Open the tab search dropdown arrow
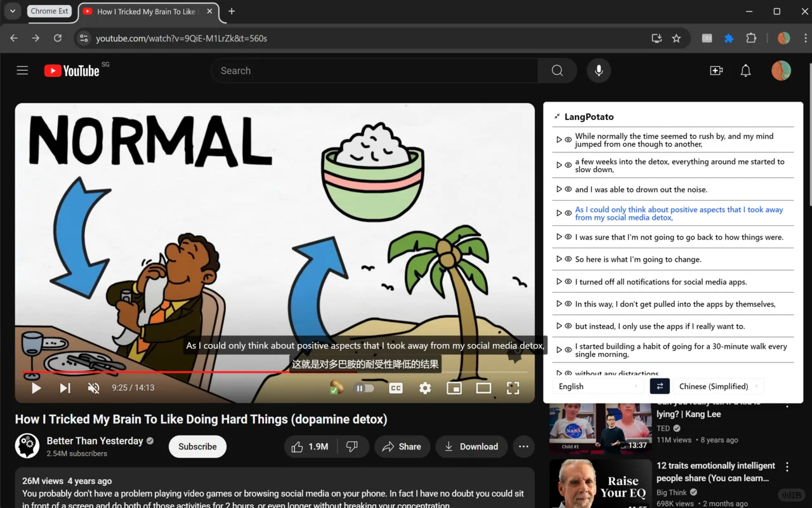This screenshot has width=812, height=508. click(x=13, y=11)
